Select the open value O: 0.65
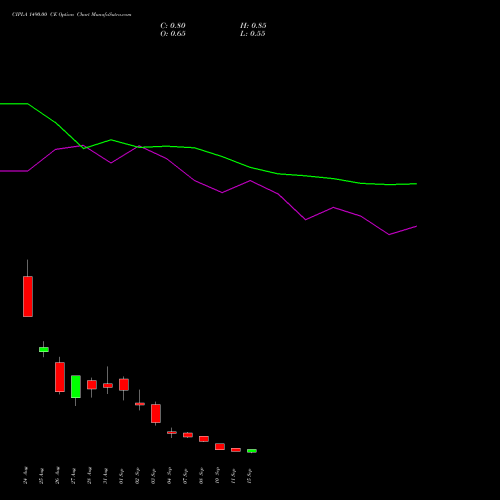 [173, 34]
